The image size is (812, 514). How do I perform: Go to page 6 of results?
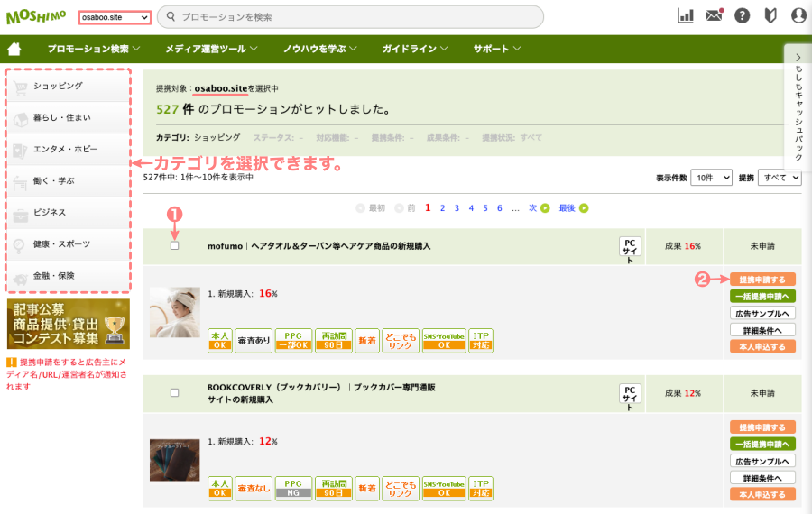[x=500, y=208]
